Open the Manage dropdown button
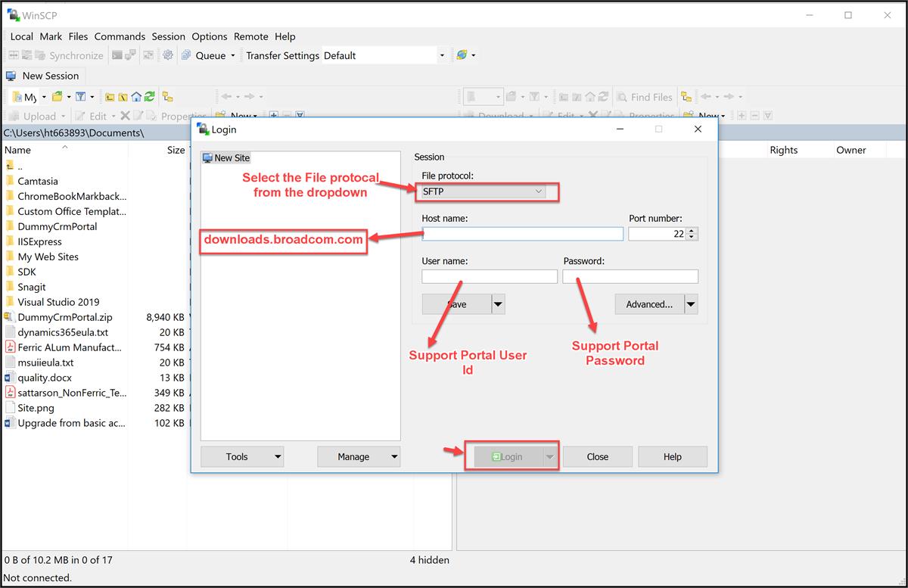This screenshot has width=908, height=588. coord(359,456)
